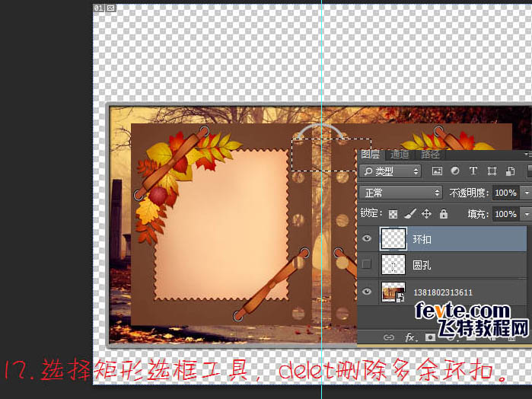The width and height of the screenshot is (532, 399).
Task: Toggle lock position move icon
Action: pyautogui.click(x=426, y=214)
